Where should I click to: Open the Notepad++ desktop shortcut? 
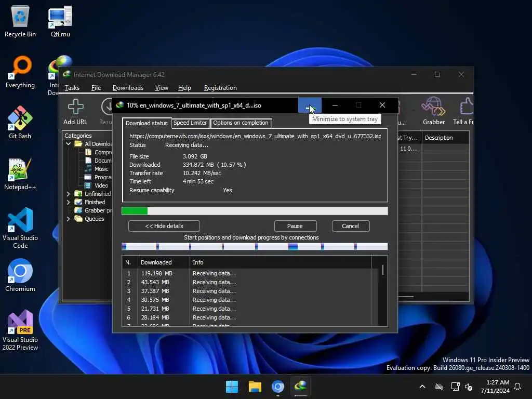tap(20, 174)
